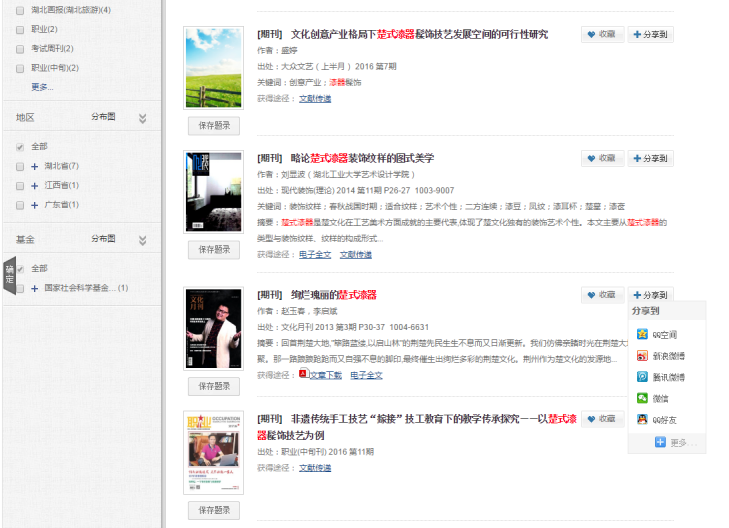Click 确定 side tab button
729x528 pixels.
9,275
